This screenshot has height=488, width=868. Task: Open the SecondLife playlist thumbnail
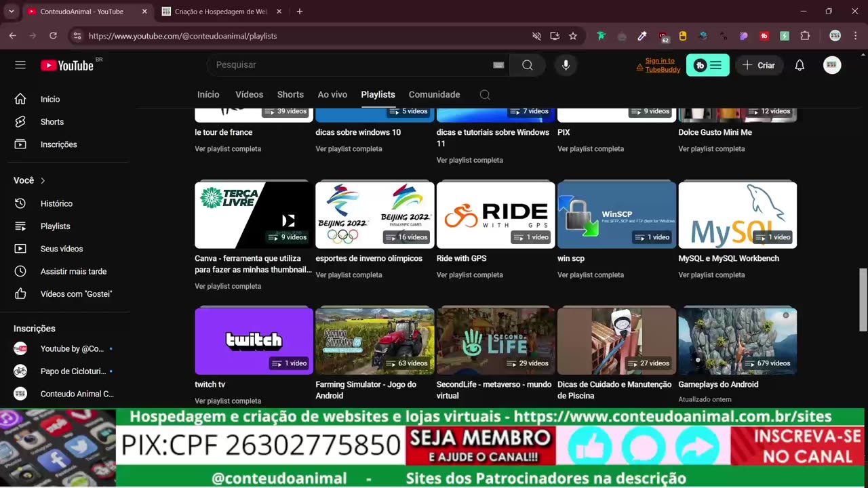coord(496,341)
